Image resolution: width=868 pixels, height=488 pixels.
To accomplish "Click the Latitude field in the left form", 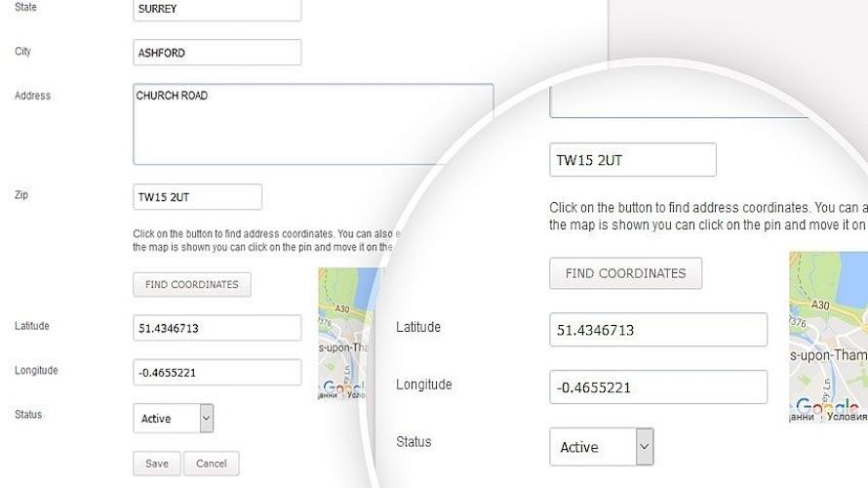I will click(217, 328).
